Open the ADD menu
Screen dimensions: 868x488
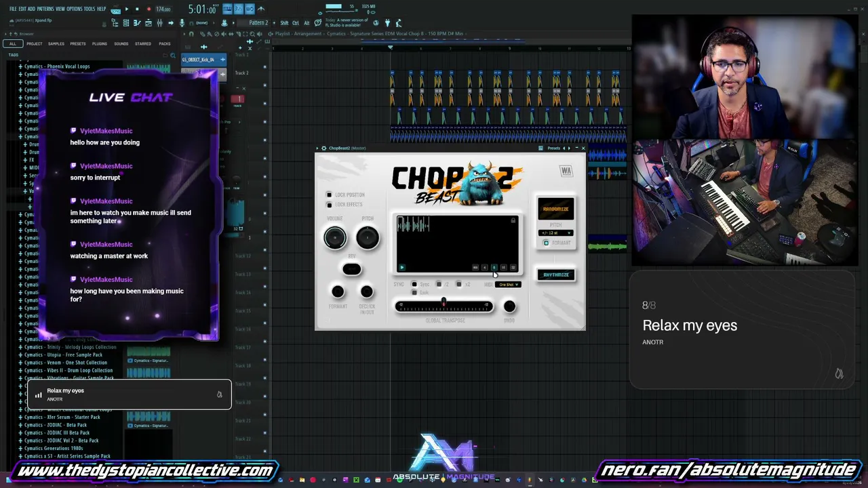pyautogui.click(x=31, y=9)
